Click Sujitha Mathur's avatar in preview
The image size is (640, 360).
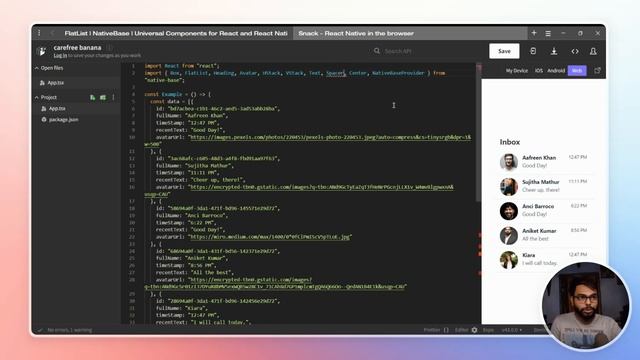pyautogui.click(x=509, y=186)
